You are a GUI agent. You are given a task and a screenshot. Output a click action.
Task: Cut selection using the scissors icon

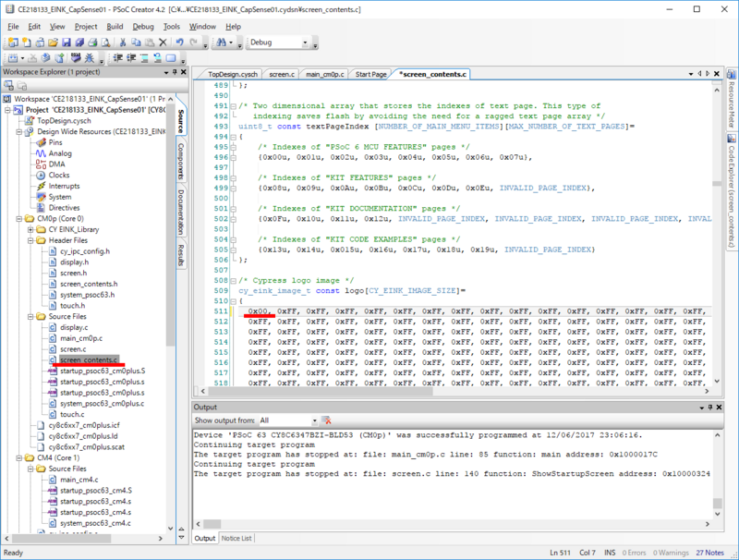(123, 43)
